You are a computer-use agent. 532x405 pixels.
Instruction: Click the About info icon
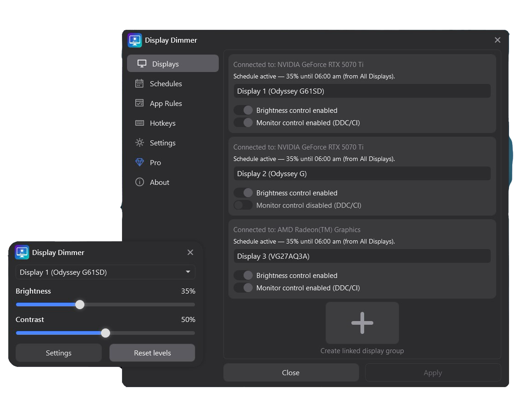pos(139,182)
